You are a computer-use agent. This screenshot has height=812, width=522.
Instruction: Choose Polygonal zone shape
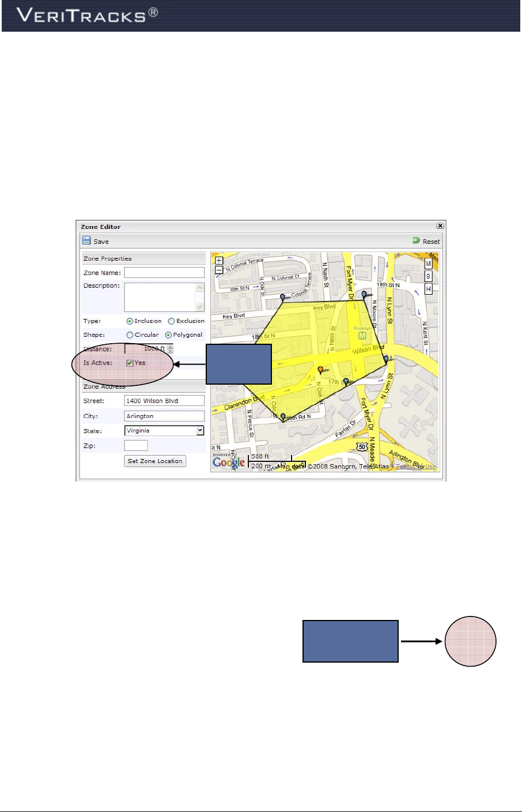coord(168,335)
